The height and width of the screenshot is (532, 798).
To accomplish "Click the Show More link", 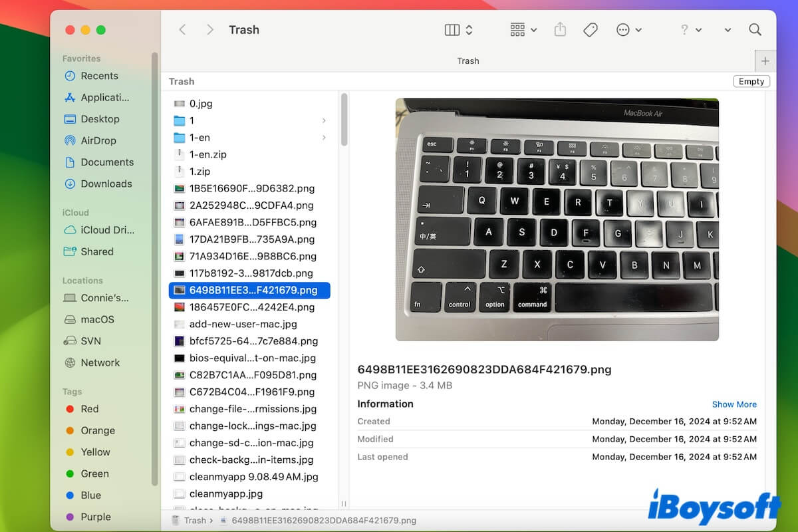I will 733,404.
